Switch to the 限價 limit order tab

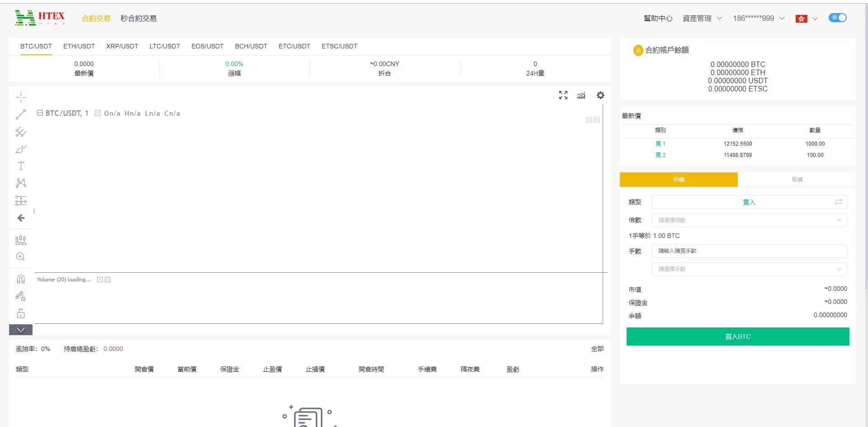pos(797,180)
